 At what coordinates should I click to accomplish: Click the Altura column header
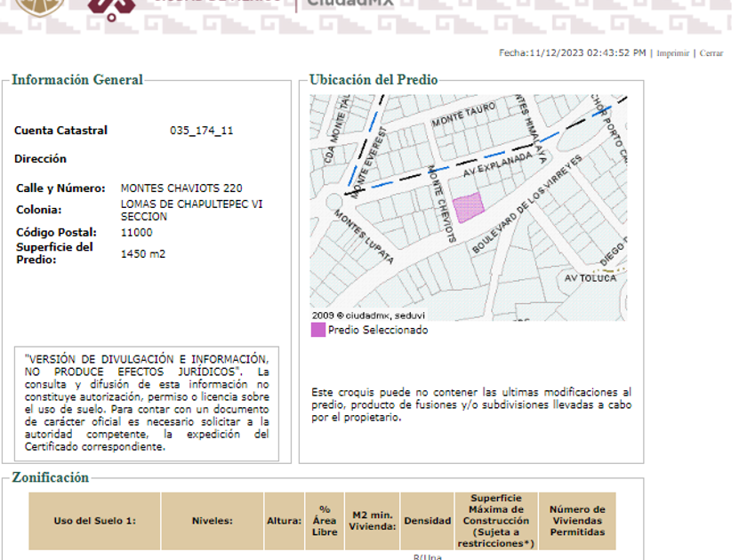pyautogui.click(x=285, y=521)
